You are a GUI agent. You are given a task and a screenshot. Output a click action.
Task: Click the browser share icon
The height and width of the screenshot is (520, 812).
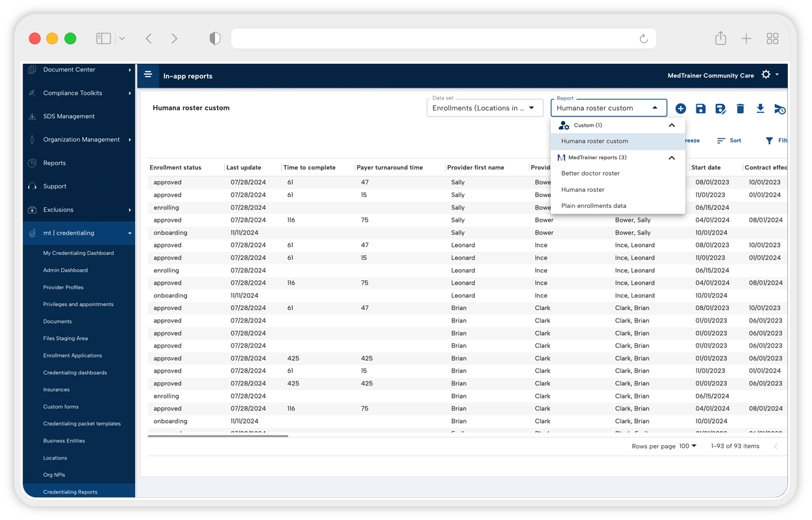pyautogui.click(x=720, y=39)
